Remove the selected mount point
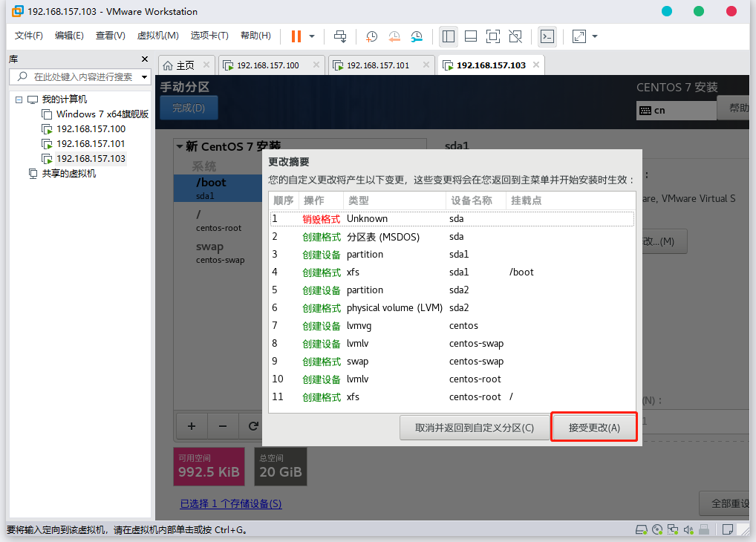The height and width of the screenshot is (542, 756). pyautogui.click(x=223, y=426)
